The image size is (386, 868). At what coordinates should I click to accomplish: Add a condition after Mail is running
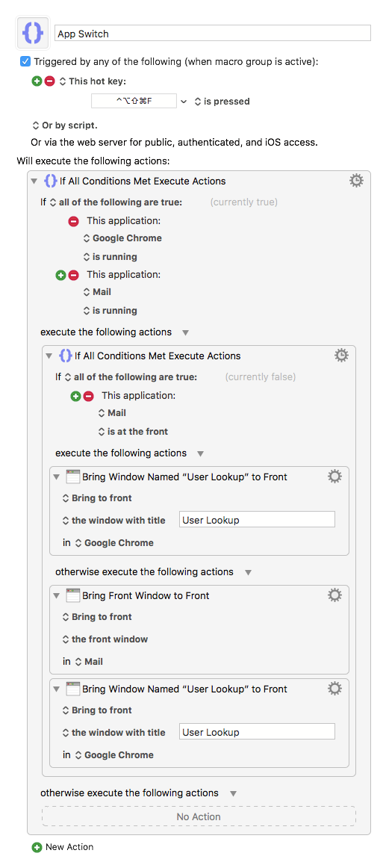60,275
